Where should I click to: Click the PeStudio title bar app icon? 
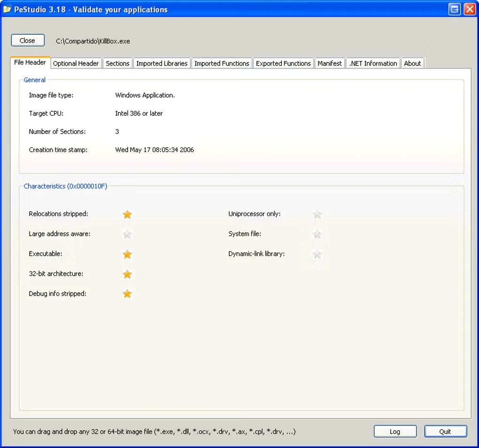coord(7,9)
